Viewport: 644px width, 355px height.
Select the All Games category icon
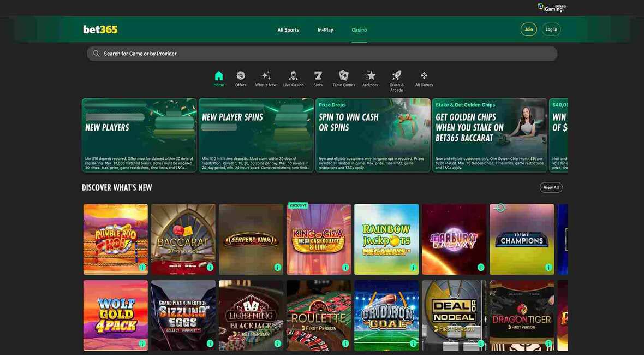pos(424,76)
